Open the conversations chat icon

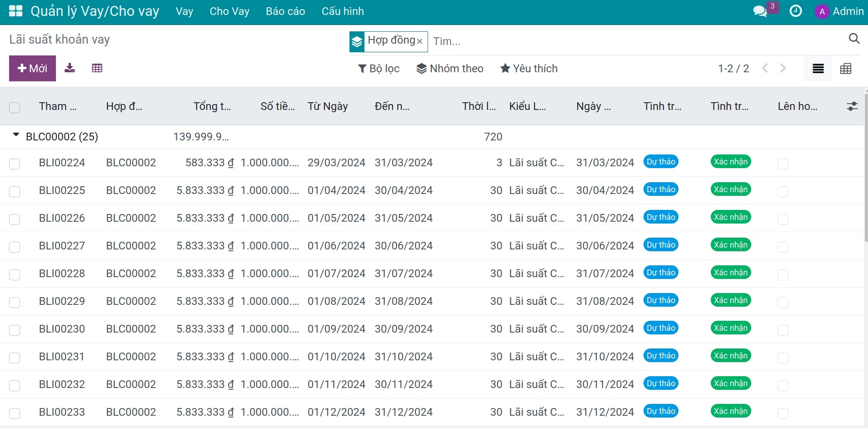coord(760,11)
